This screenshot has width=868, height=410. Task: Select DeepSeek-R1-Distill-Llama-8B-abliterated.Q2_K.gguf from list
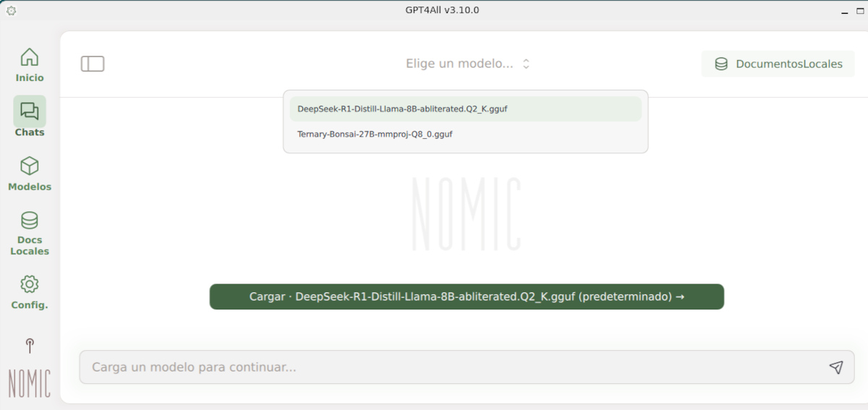[466, 109]
